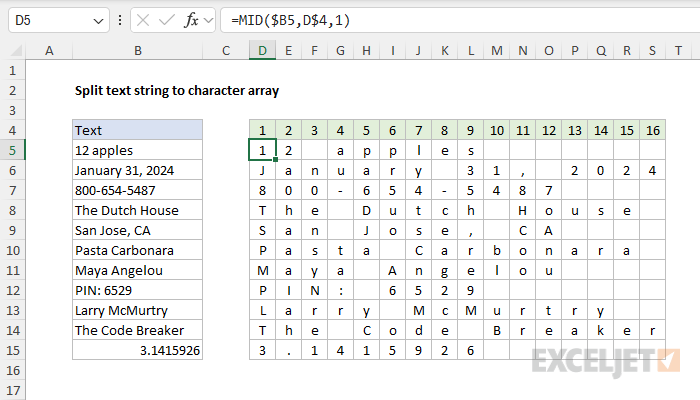Click the Select All corner triangle
The image size is (700, 400).
tap(16, 50)
